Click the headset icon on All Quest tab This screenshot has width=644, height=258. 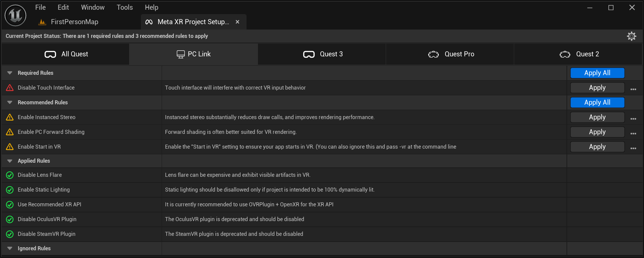point(50,54)
